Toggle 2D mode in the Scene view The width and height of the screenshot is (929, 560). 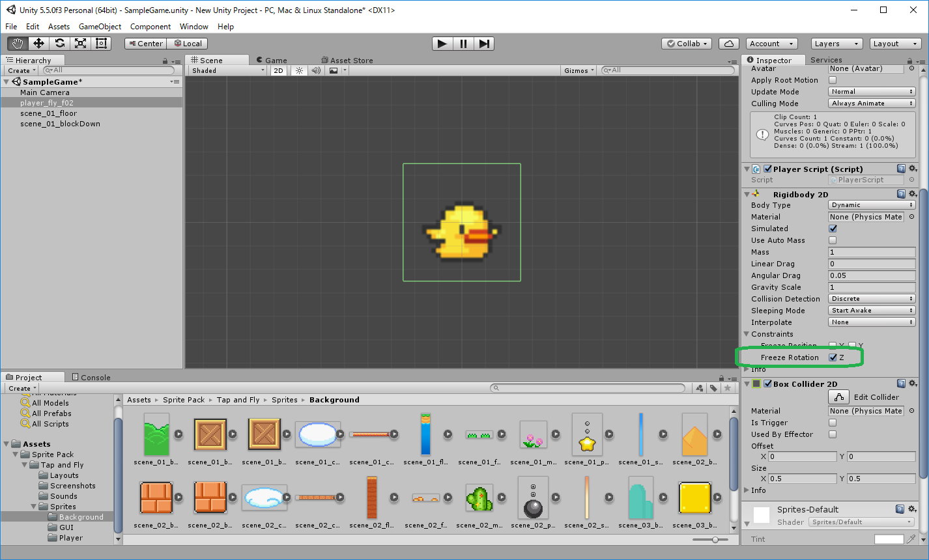pyautogui.click(x=278, y=70)
